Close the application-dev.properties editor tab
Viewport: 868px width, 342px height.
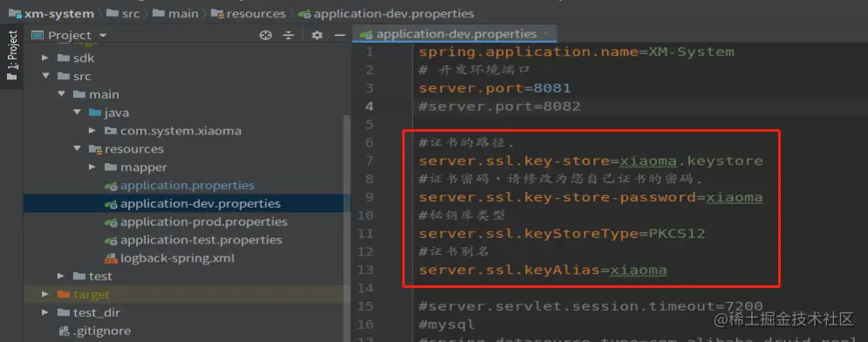point(547,34)
